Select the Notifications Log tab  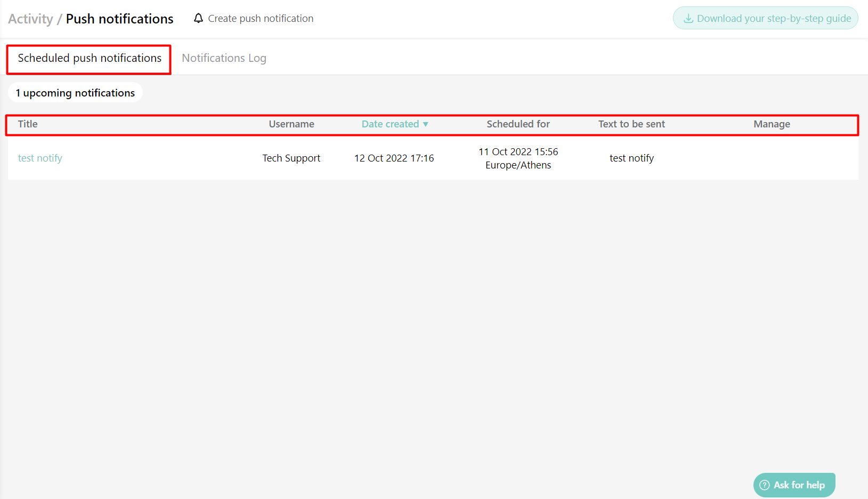point(224,58)
